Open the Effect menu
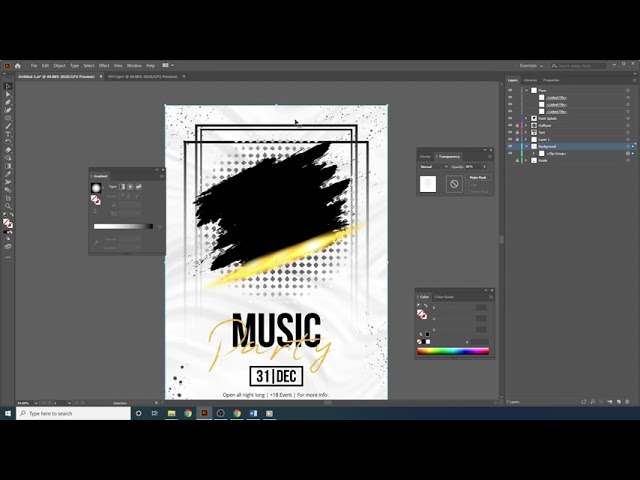The image size is (640, 480). (104, 65)
